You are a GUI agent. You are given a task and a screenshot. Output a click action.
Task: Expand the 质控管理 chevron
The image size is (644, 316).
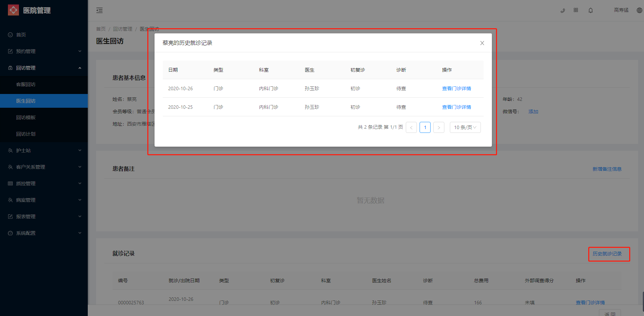(80, 183)
